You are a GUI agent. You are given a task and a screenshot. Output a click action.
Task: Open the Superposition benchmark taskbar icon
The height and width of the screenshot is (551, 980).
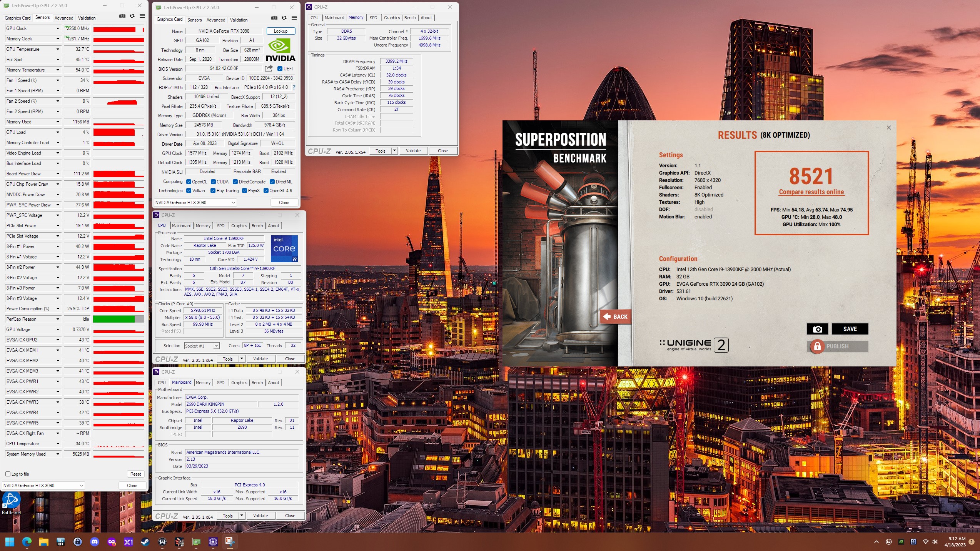(179, 542)
